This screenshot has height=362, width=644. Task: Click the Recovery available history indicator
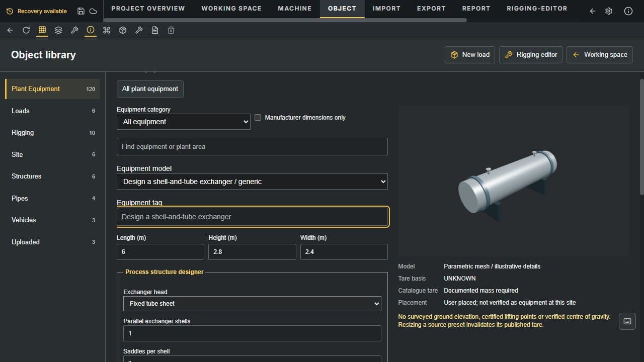point(36,11)
